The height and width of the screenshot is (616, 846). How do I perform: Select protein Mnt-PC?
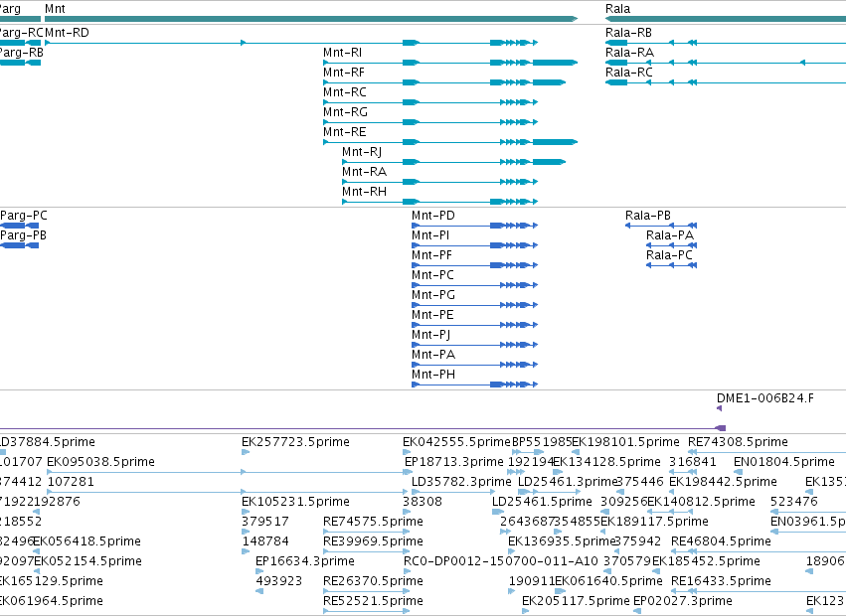pos(432,275)
